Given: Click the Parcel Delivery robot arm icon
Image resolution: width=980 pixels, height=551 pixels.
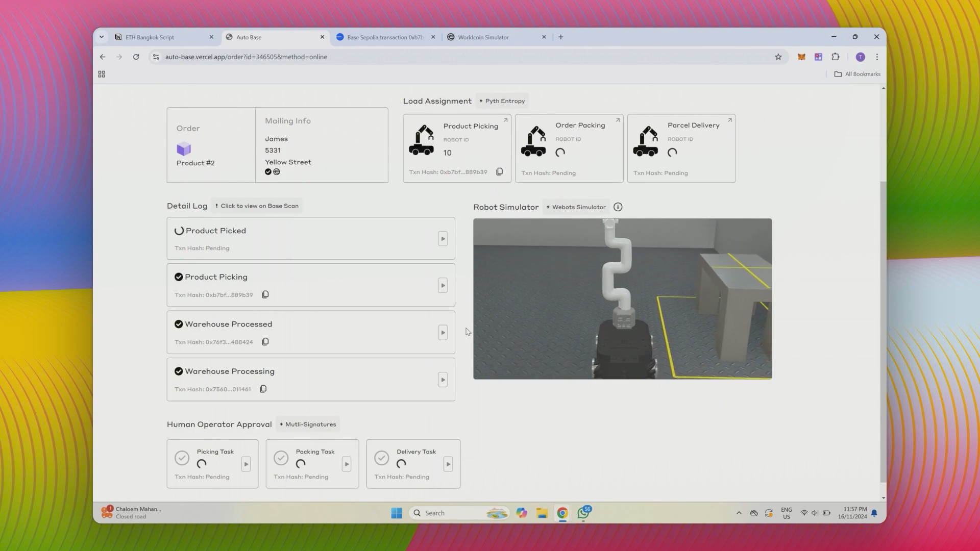Looking at the screenshot, I should [x=646, y=140].
